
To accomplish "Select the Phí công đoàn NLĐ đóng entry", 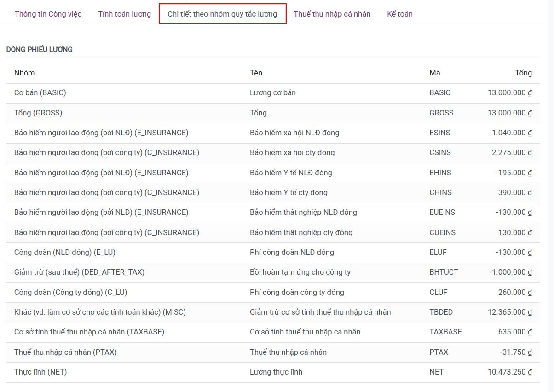I will click(x=293, y=252).
